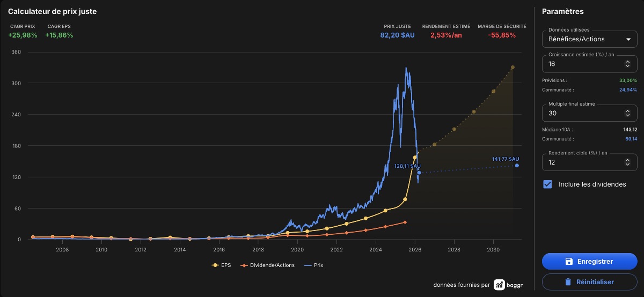Toggle the Dividende/Actions legend series
The width and height of the screenshot is (644, 297).
pos(268,265)
